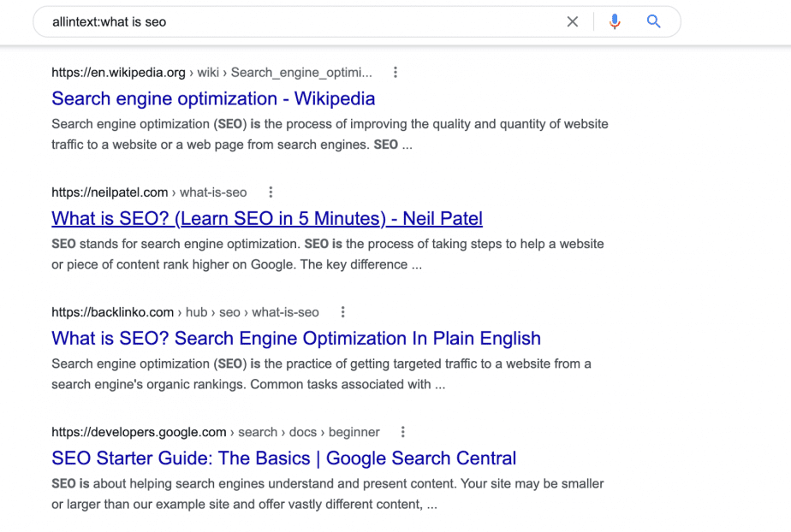Open SEO Starter Guide: The Basics link
Screen dimensions: 791x532
pyautogui.click(x=283, y=458)
